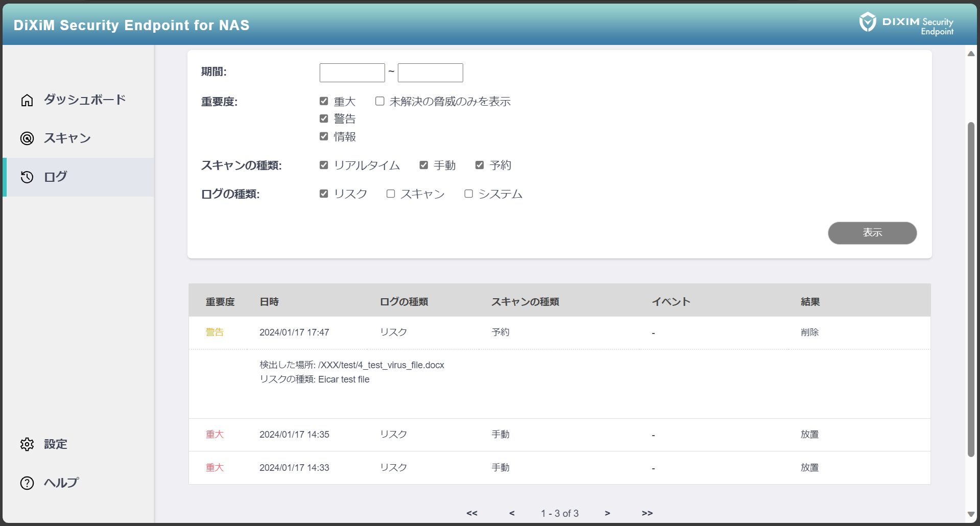
Task: Click the 削除 result cell
Action: (809, 332)
